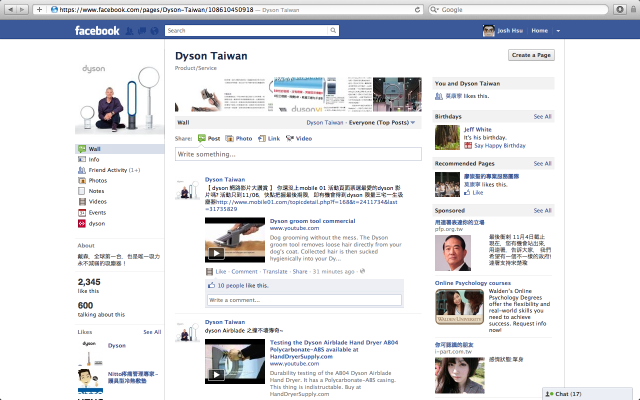Click See All next to Birthdays

(542, 117)
